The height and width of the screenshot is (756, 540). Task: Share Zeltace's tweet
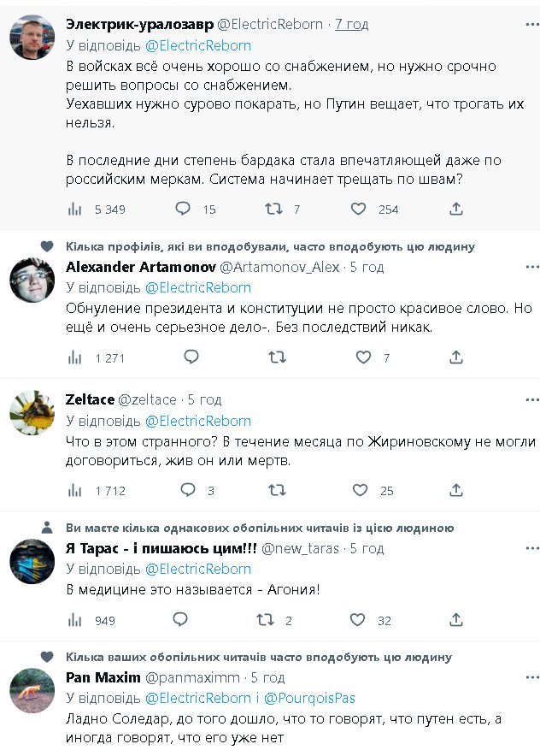[456, 490]
